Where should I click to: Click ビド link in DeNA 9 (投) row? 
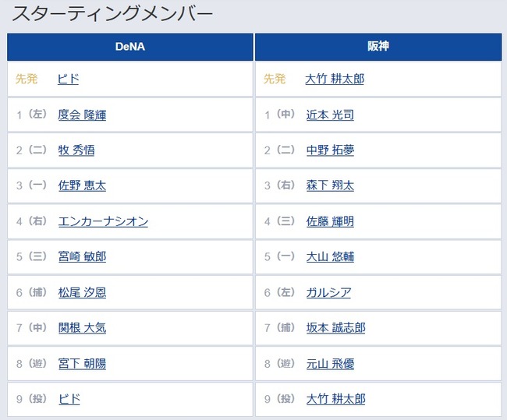click(x=69, y=399)
